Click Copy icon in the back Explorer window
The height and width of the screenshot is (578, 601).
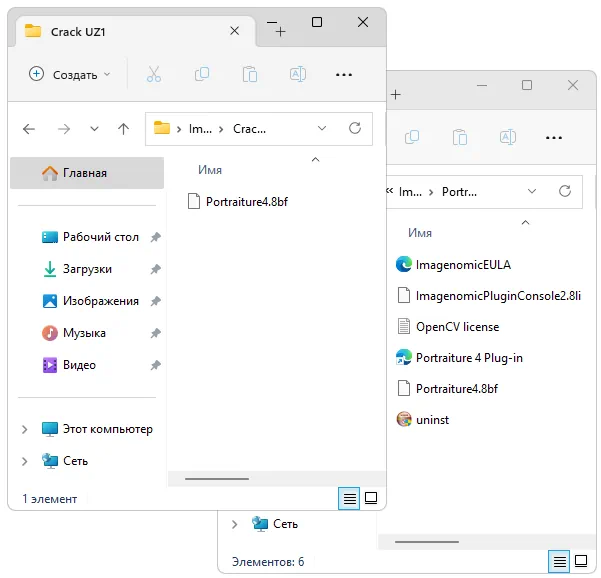(412, 137)
